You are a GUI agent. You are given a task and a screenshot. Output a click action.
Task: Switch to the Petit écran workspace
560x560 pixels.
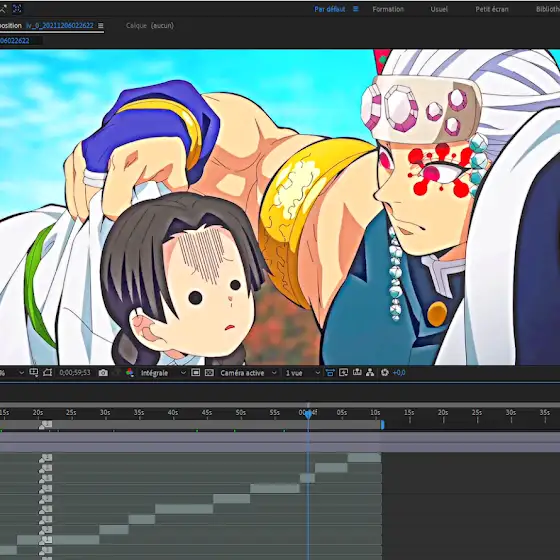click(x=492, y=9)
